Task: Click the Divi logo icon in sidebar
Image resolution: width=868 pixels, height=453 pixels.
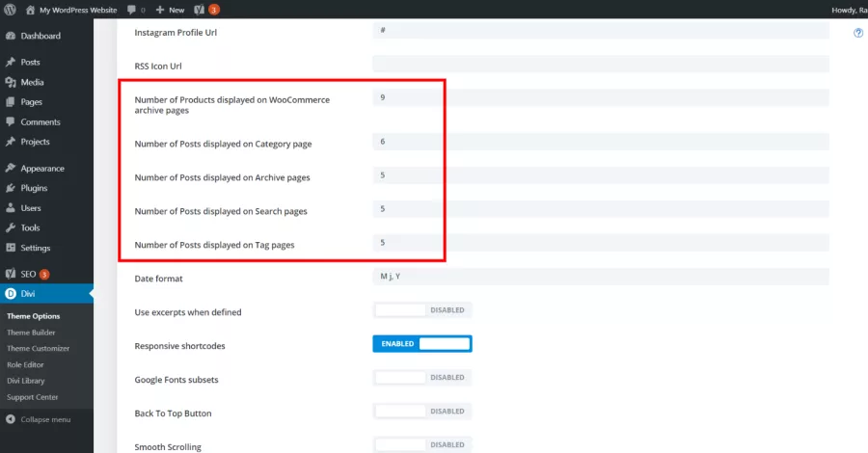Action: [x=11, y=294]
